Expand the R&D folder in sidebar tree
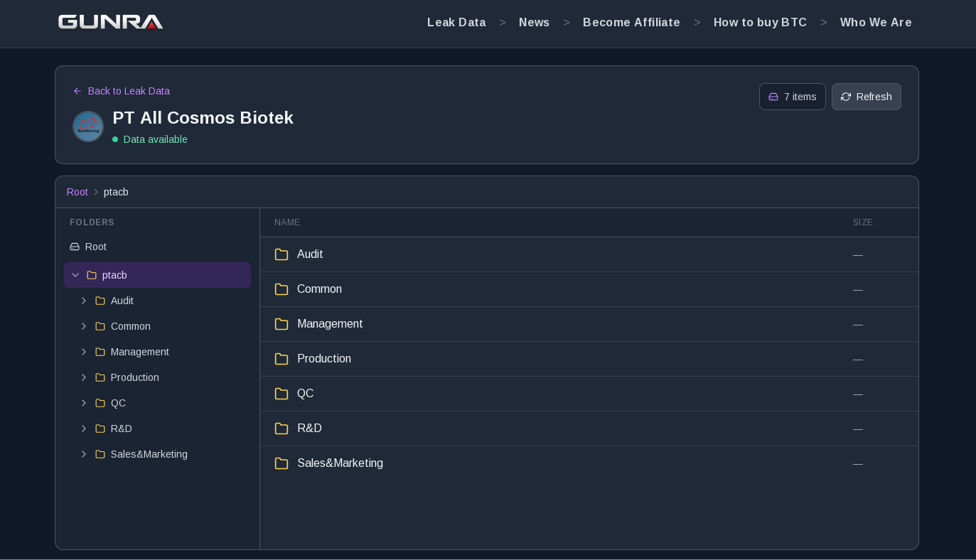Screen dimensions: 976x560 click(84, 429)
